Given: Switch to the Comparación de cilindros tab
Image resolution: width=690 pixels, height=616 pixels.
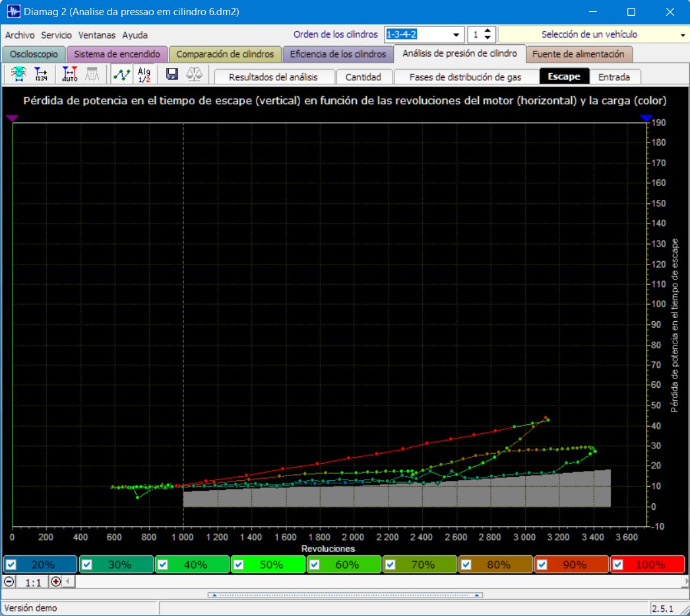Looking at the screenshot, I should point(225,54).
